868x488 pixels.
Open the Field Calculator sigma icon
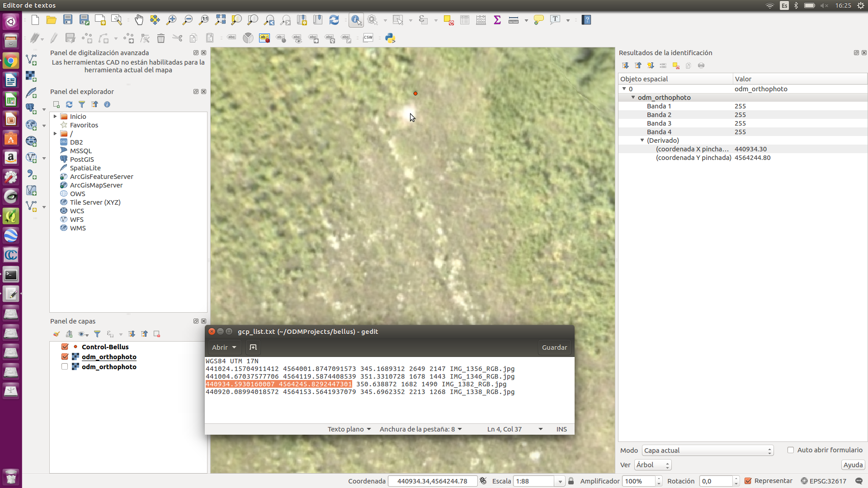[x=497, y=20]
